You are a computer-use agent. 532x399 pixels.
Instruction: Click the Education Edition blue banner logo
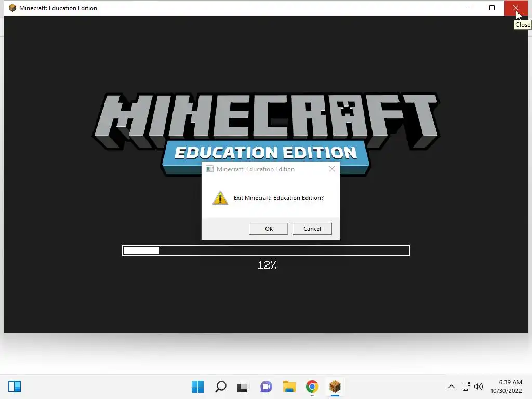coord(265,153)
